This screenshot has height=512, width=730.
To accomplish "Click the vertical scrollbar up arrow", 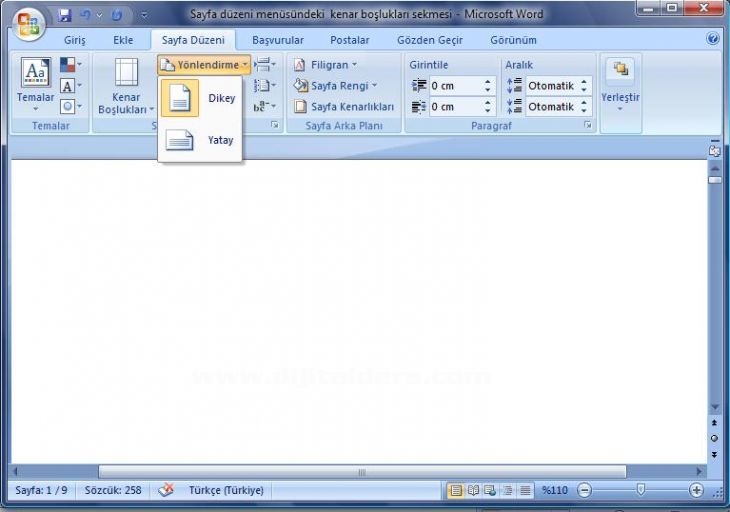I will click(x=715, y=168).
